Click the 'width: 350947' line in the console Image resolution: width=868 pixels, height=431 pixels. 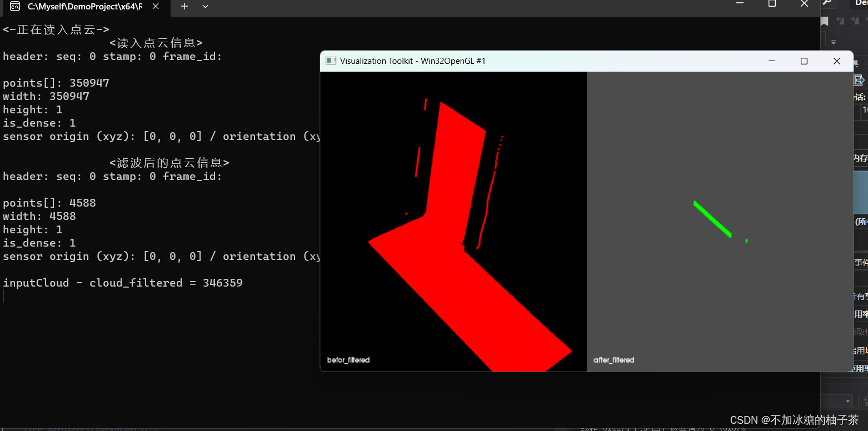pos(46,97)
